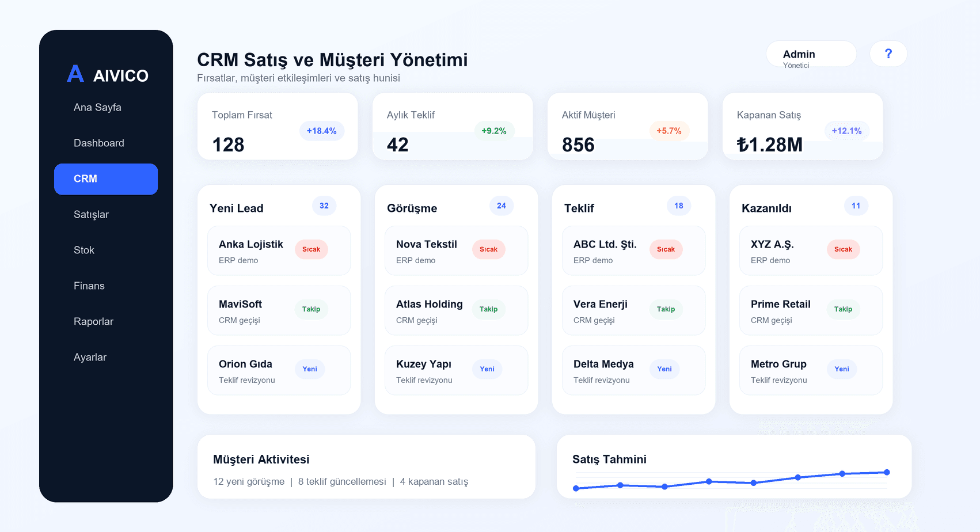
Task: Open the Stok menu item
Action: [84, 250]
